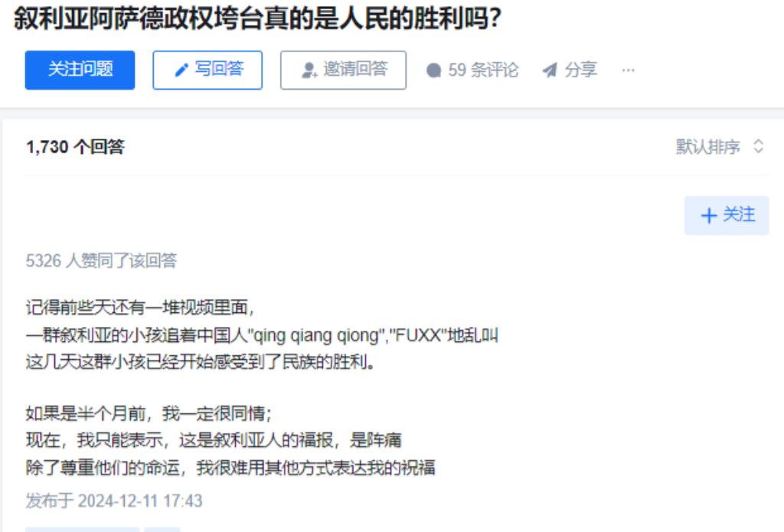The width and height of the screenshot is (784, 532).
Task: Open the three-dot more options menu
Action: pos(628,70)
